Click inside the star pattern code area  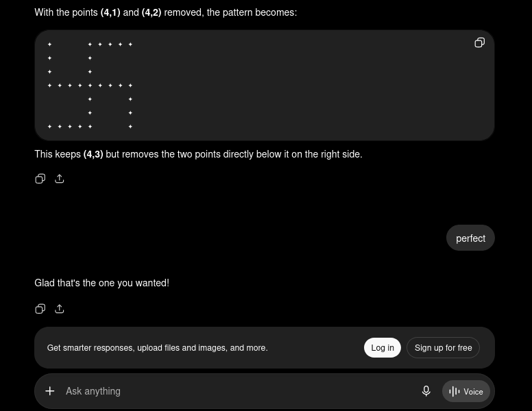(x=265, y=86)
